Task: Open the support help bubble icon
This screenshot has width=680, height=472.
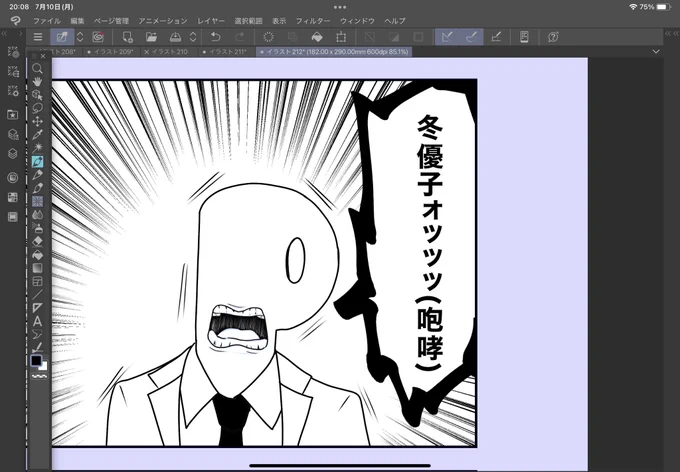Action: [553, 37]
